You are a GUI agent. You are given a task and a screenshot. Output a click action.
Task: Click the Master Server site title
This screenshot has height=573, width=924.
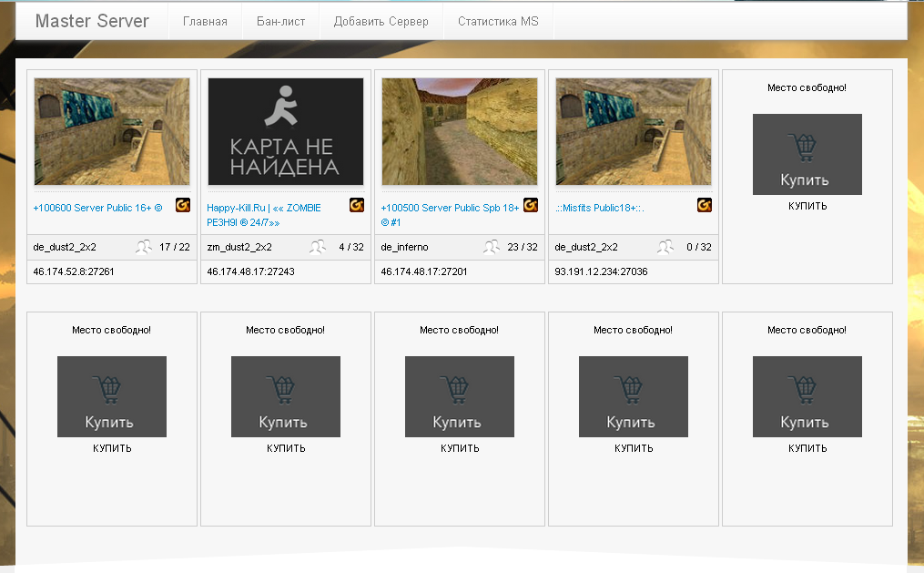(92, 22)
